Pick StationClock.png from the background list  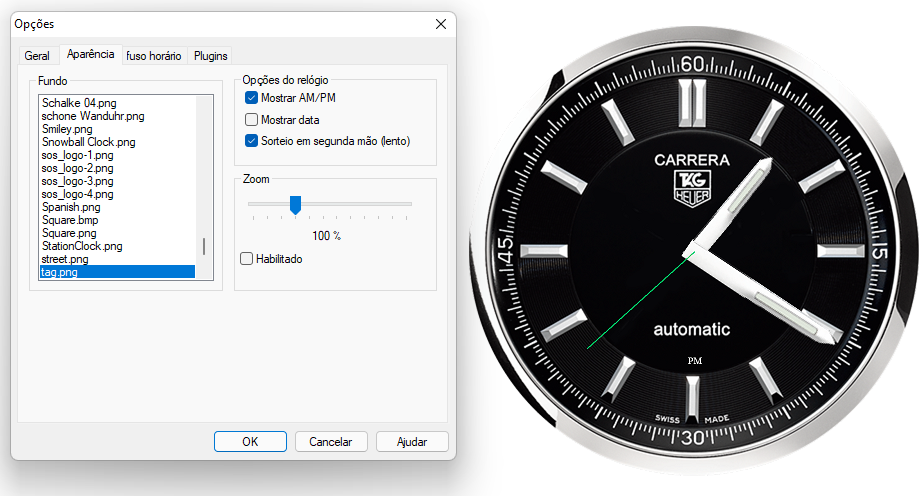click(x=82, y=246)
